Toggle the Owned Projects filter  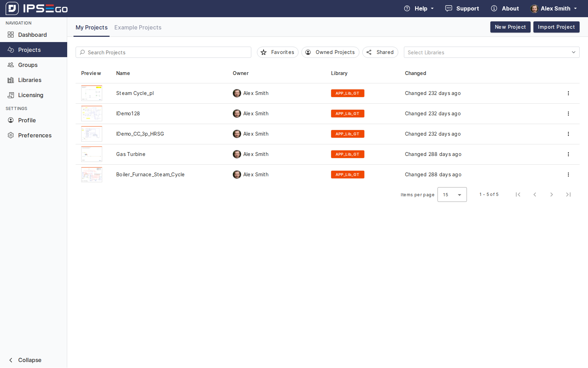pos(330,52)
